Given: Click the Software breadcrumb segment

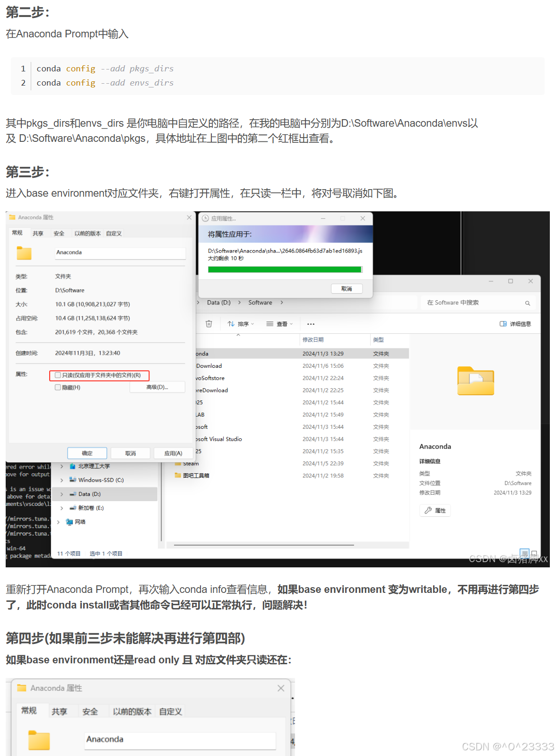Looking at the screenshot, I should [260, 303].
